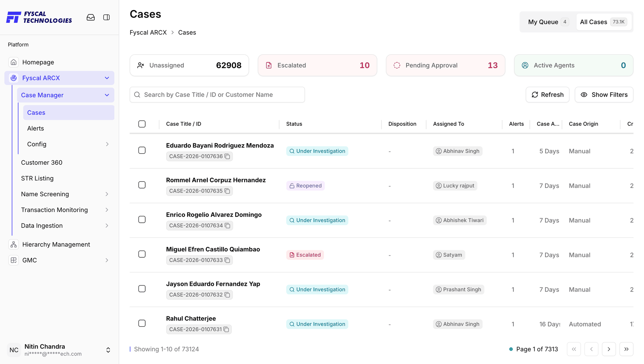The width and height of the screenshot is (644, 364).
Task: Open the Fyscal ARCX breadcrumb link
Action: coord(148,33)
